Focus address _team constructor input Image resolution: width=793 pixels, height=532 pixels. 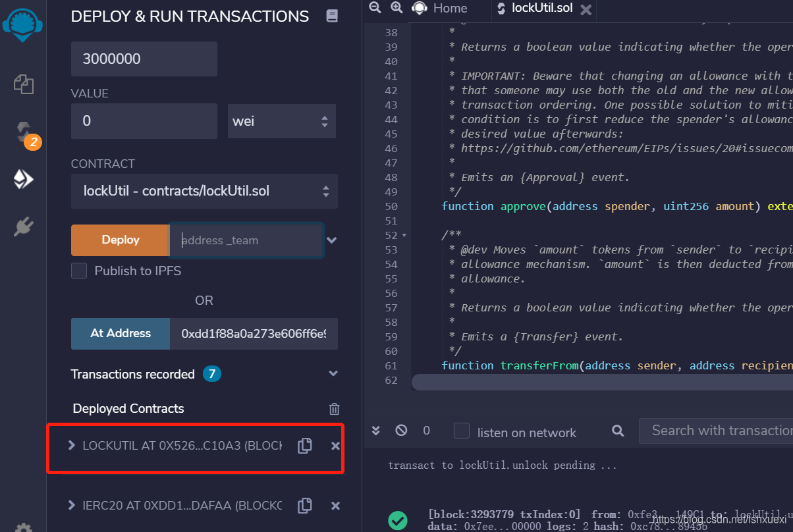pos(247,240)
